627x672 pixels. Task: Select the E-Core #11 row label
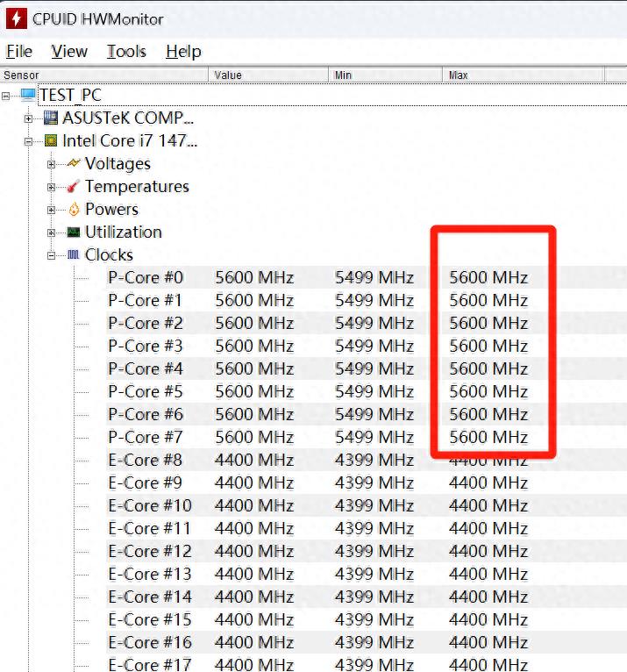(x=149, y=528)
